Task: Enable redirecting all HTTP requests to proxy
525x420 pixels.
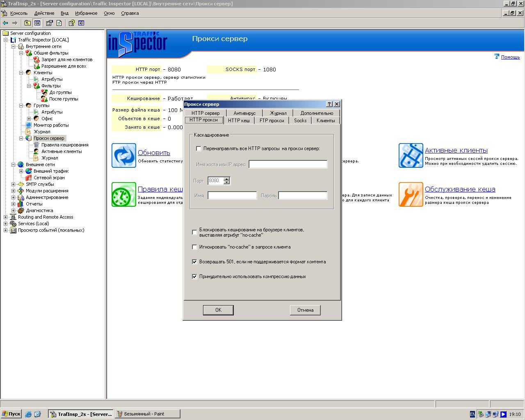Action: pos(199,148)
